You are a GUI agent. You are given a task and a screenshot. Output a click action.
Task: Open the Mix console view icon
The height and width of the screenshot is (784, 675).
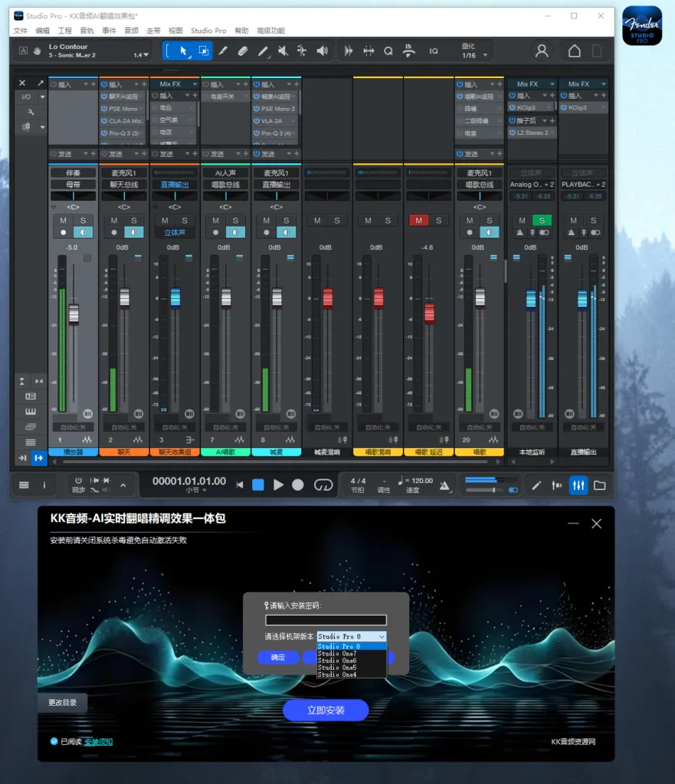click(578, 485)
